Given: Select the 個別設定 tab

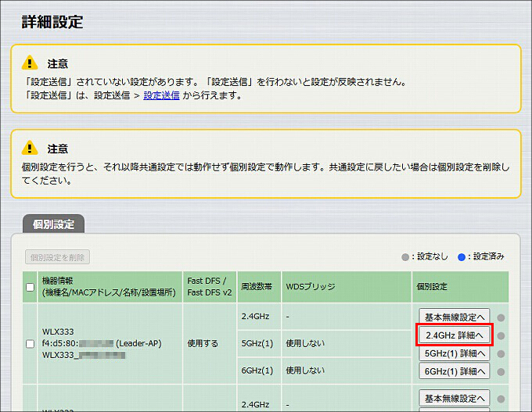Looking at the screenshot, I should click(54, 224).
